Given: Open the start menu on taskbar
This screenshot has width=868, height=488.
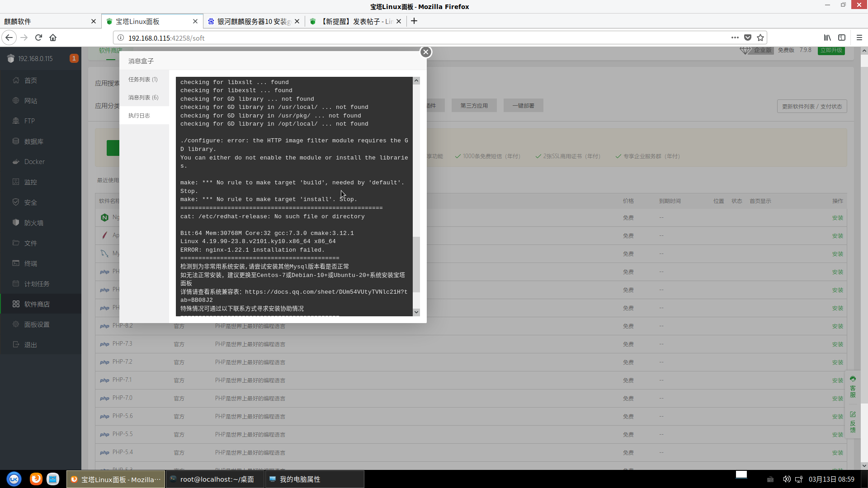Looking at the screenshot, I should (x=14, y=479).
